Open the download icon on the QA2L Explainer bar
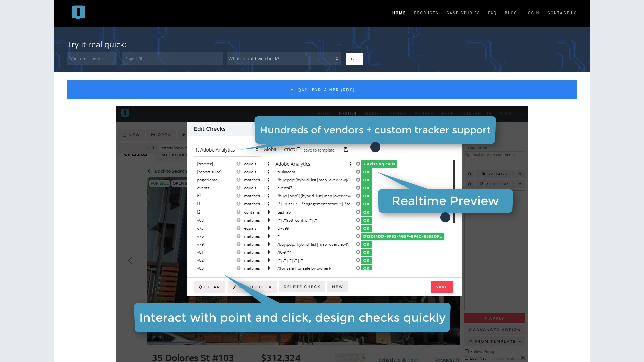This screenshot has height=362, width=644. tap(292, 90)
